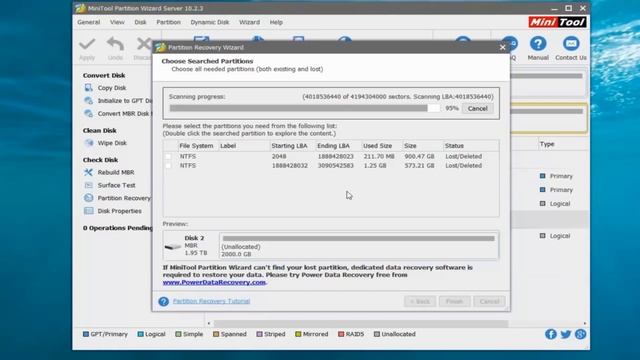
Task: Click the File System column header
Action: 196,146
